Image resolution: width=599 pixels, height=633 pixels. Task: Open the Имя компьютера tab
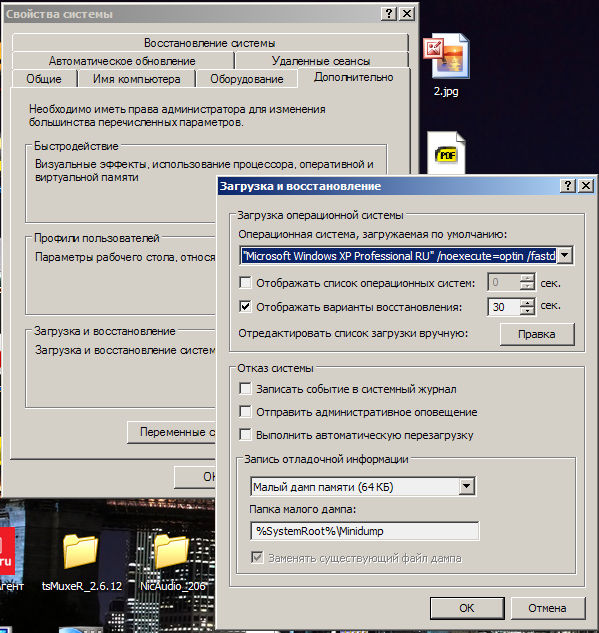(x=136, y=79)
